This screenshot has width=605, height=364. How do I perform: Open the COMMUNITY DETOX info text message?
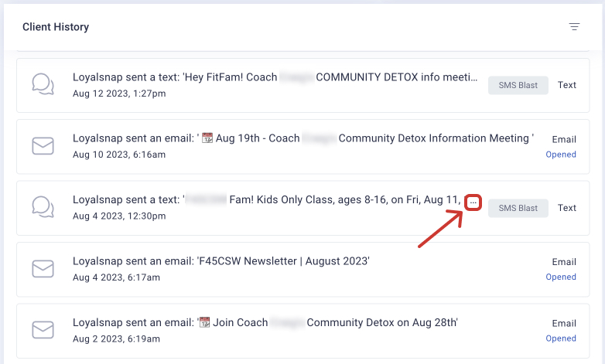[x=269, y=77]
